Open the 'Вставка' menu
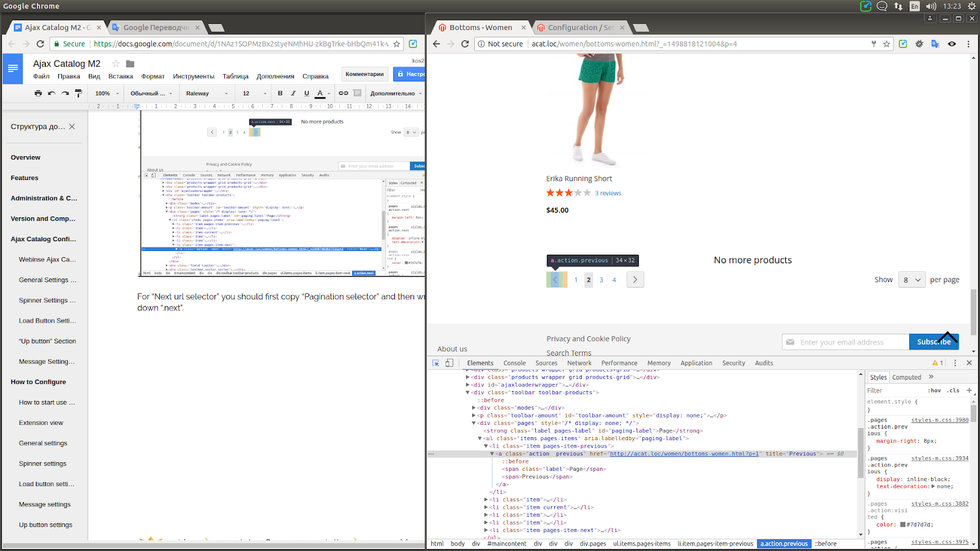 coord(121,77)
